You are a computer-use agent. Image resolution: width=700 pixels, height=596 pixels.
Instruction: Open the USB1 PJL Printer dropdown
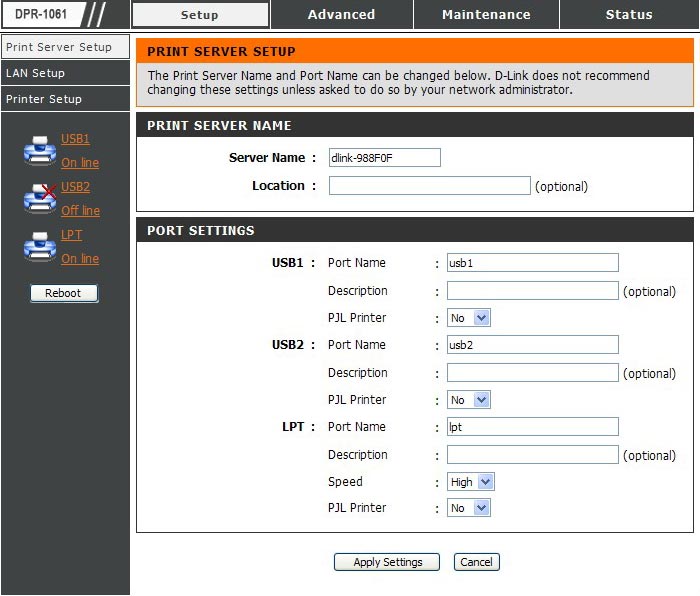(469, 318)
